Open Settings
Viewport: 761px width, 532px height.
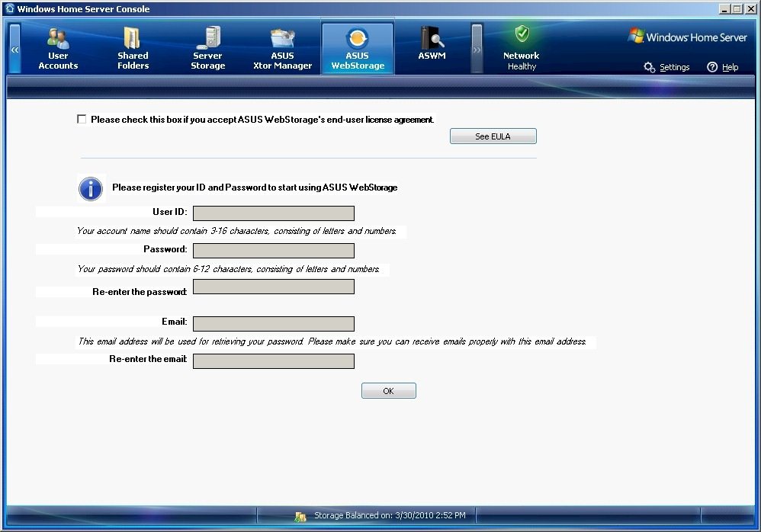tap(674, 67)
